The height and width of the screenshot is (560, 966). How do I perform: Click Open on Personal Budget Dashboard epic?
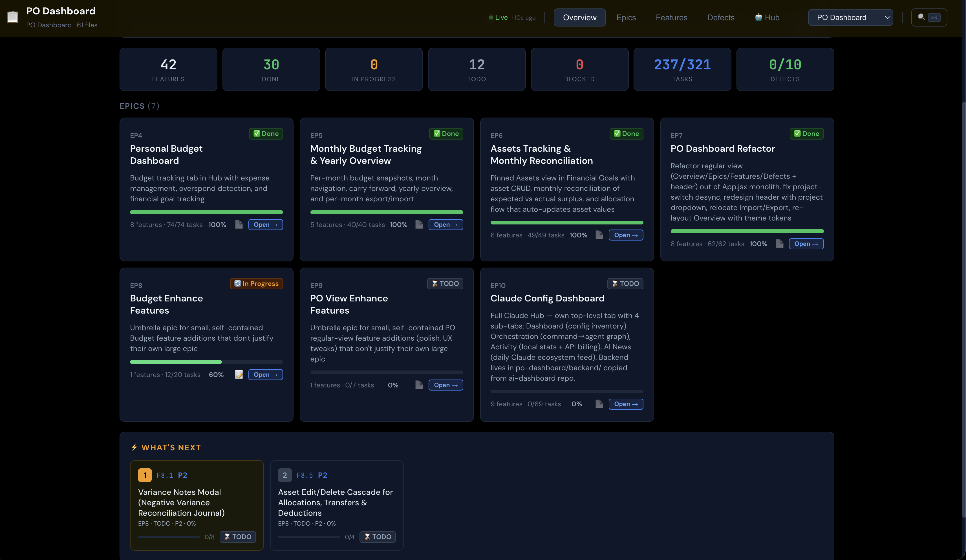pyautogui.click(x=265, y=225)
